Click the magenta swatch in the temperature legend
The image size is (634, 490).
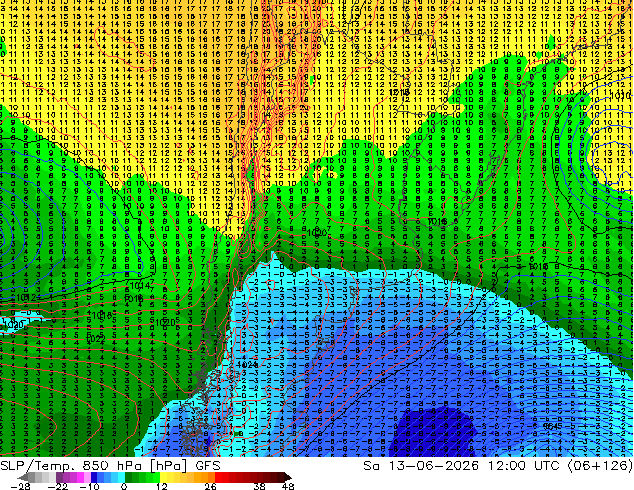[x=80, y=477]
